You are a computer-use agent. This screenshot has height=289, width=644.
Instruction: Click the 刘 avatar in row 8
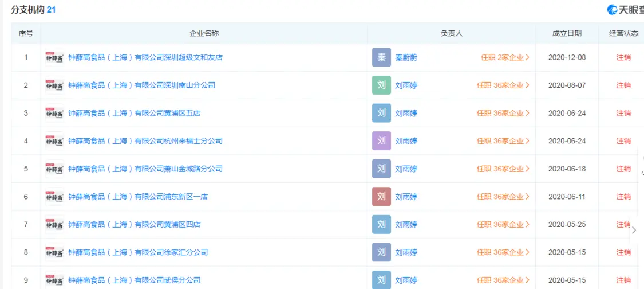382,252
